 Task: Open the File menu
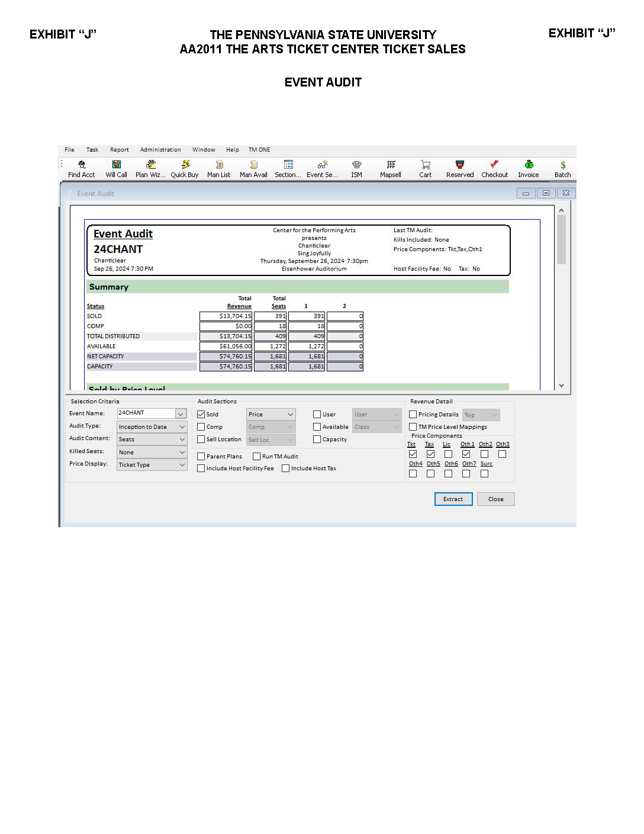(69, 150)
